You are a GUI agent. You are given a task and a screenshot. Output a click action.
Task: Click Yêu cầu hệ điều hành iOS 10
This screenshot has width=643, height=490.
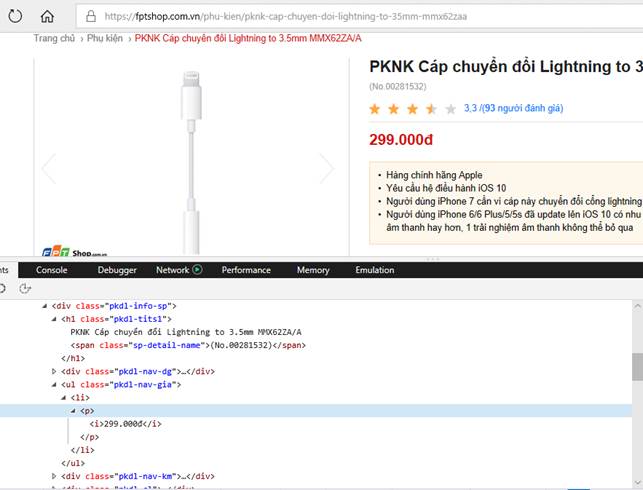point(446,188)
